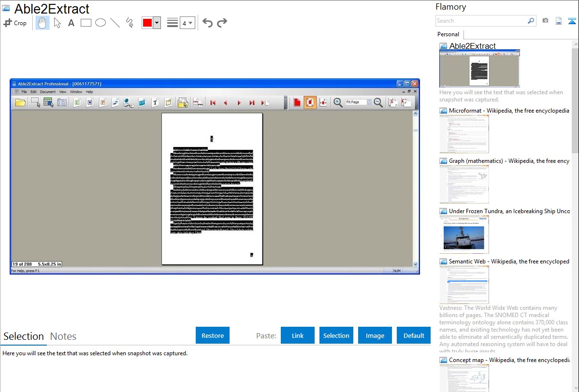The width and height of the screenshot is (579, 392).
Task: Choose the arrow pointer tool
Action: [57, 23]
